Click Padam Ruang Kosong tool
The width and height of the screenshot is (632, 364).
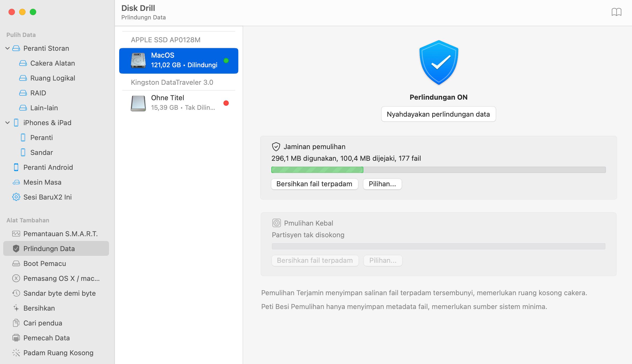(x=59, y=352)
